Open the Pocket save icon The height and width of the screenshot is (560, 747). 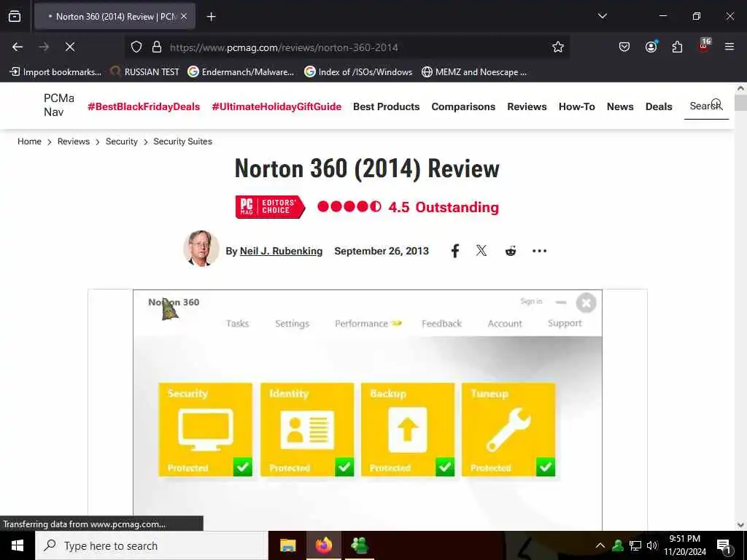pyautogui.click(x=624, y=47)
